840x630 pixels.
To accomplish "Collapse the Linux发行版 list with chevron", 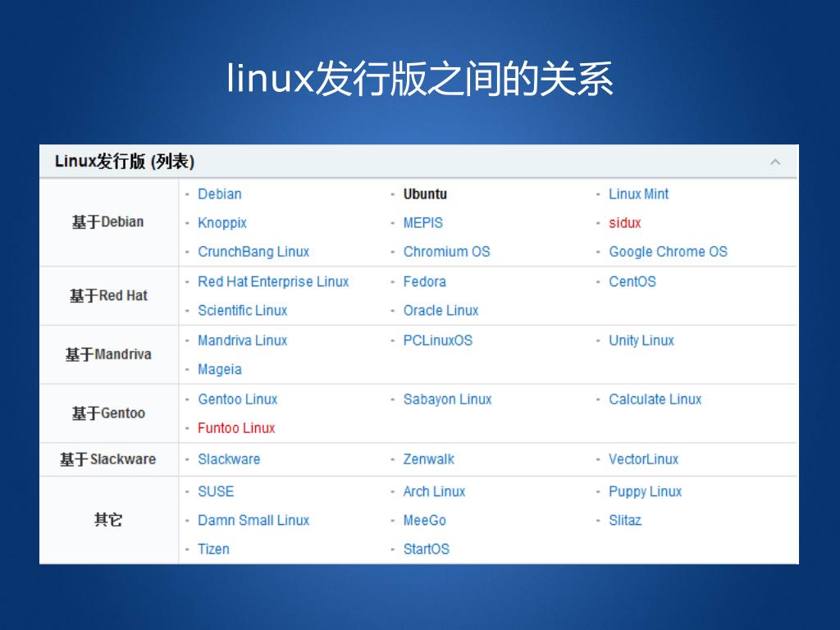I will (x=774, y=162).
